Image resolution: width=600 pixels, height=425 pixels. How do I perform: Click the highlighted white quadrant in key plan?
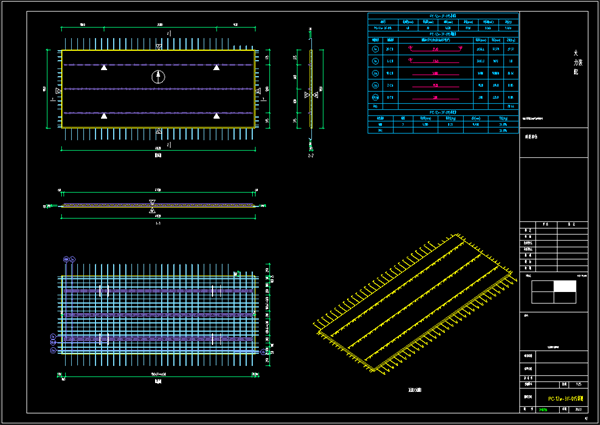pos(565,286)
